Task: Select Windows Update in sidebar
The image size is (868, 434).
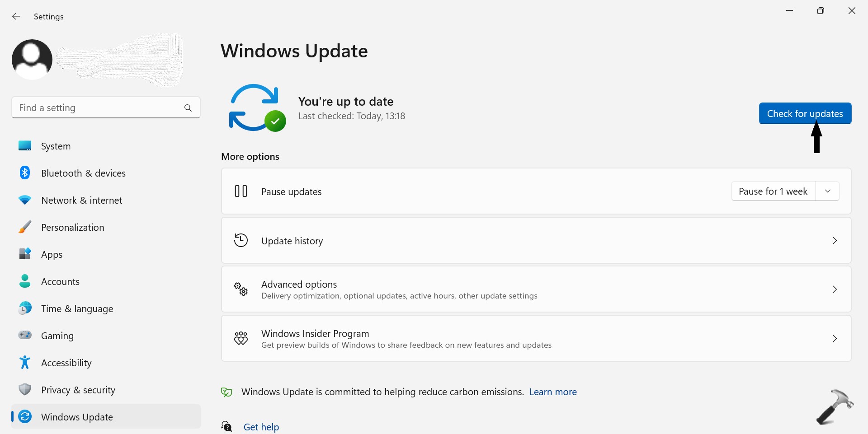Action: (x=106, y=416)
